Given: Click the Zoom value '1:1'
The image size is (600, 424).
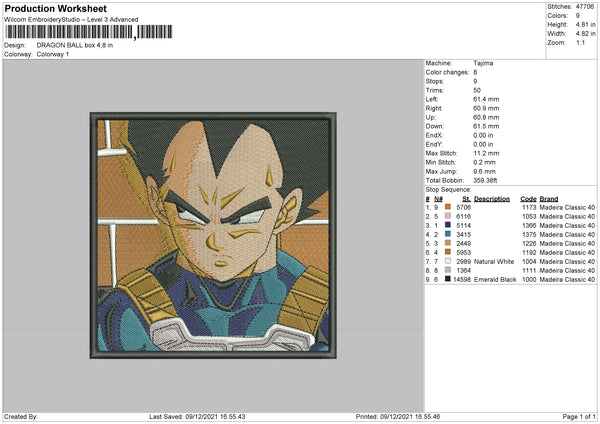Looking at the screenshot, I should click(580, 42).
